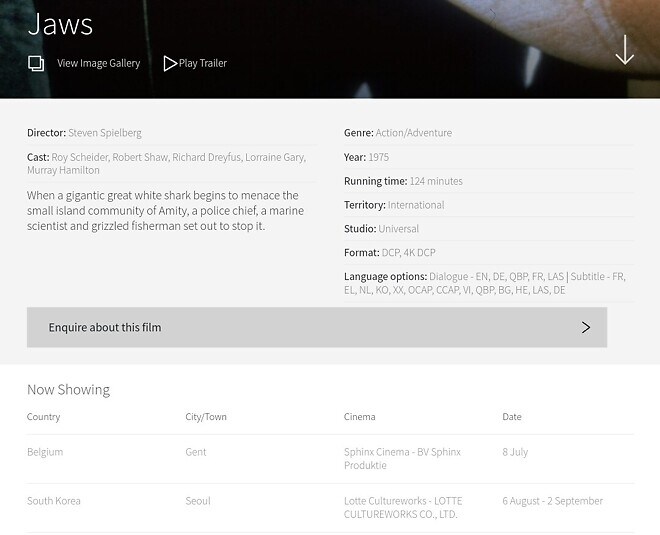Viewport: 660px width, 535px height.
Task: Click the Cinema column header
Action: tap(359, 417)
